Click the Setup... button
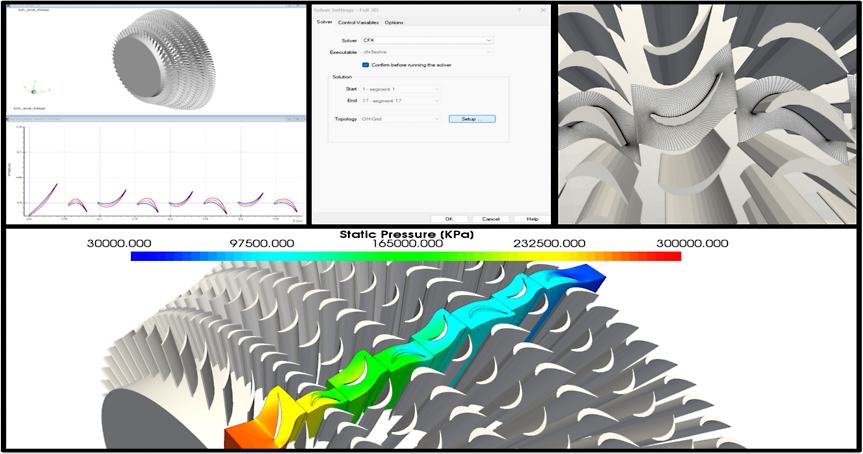863x454 pixels. [x=472, y=119]
